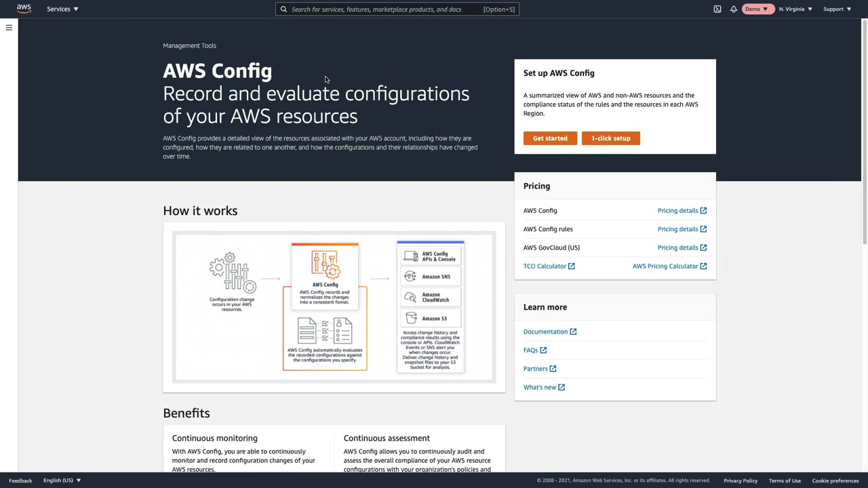
Task: Click the Benefits heading
Action: click(186, 413)
